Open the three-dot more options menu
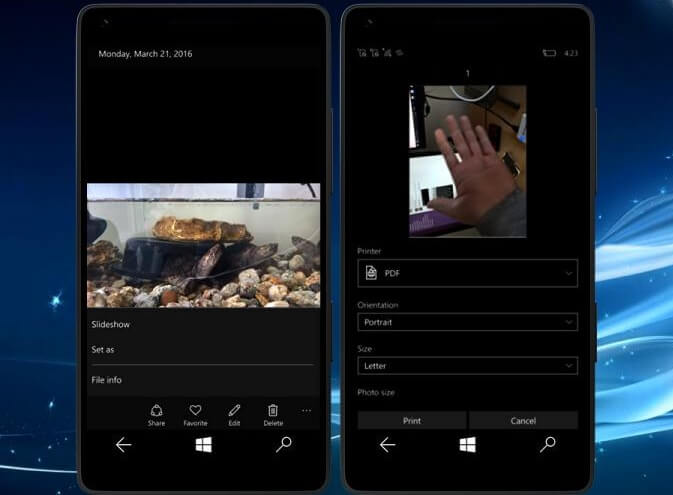Viewport: 673px width, 495px height. point(306,411)
